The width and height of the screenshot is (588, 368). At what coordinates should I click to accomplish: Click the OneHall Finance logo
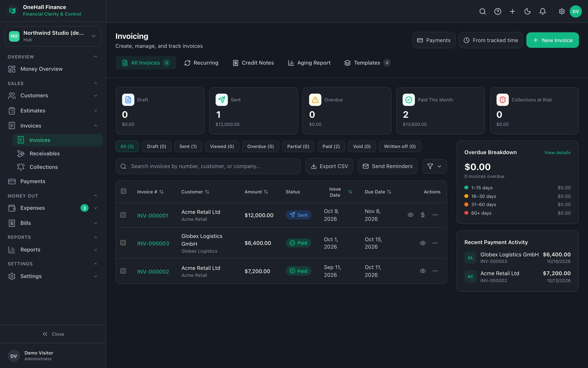pos(12,10)
